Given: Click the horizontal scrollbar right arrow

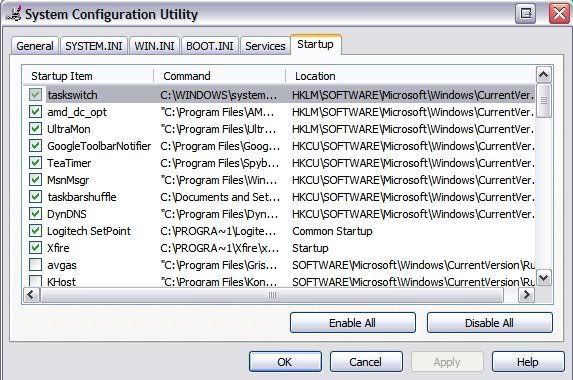Looking at the screenshot, I should click(526, 294).
